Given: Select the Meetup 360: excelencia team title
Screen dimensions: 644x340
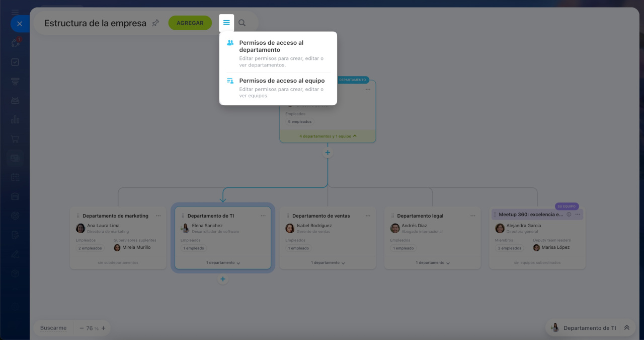Looking at the screenshot, I should 531,214.
